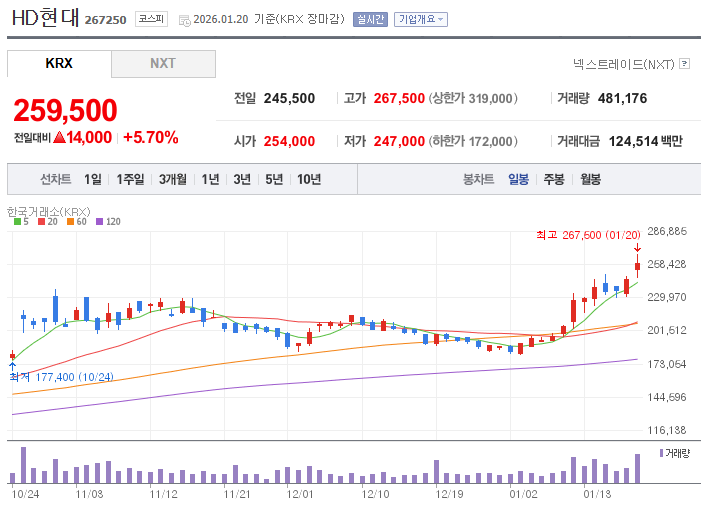Select the 일봉 daily candle chart

tap(519, 179)
